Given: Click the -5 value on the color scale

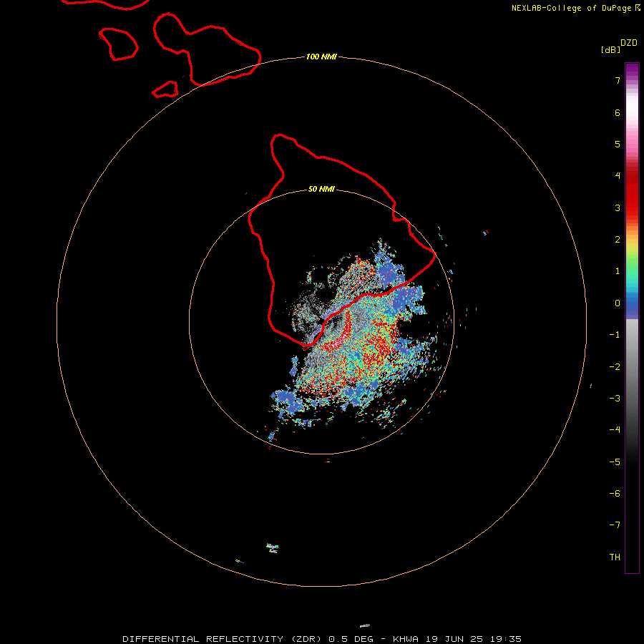Looking at the screenshot, I should (615, 462).
